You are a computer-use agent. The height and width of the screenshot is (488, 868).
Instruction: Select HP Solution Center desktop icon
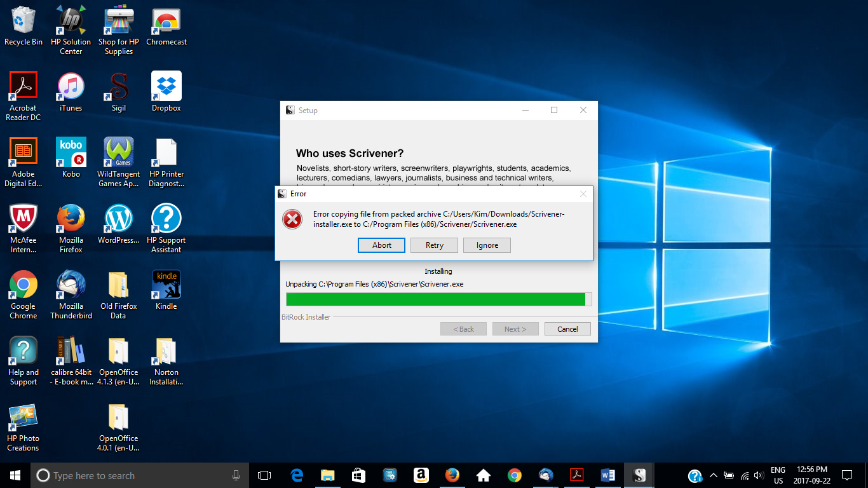point(71,30)
